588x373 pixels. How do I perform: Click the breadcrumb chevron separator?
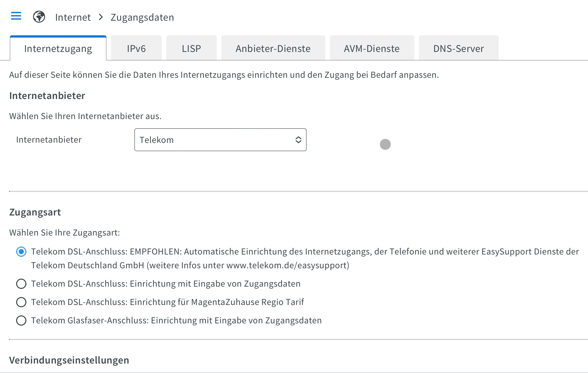tap(101, 17)
